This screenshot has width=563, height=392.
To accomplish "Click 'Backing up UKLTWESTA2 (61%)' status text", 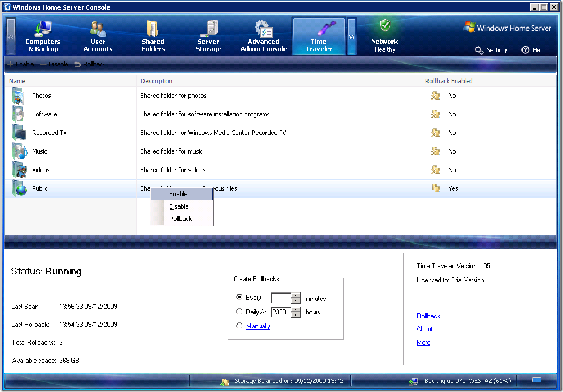I will click(467, 381).
